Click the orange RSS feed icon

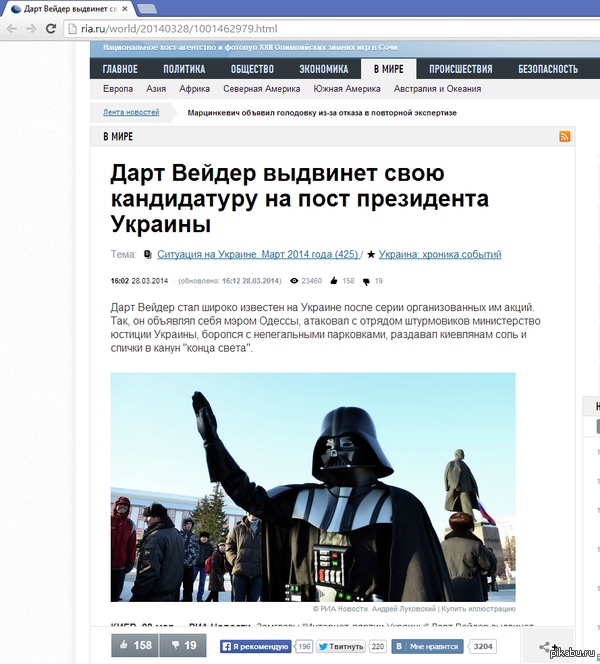tap(564, 136)
